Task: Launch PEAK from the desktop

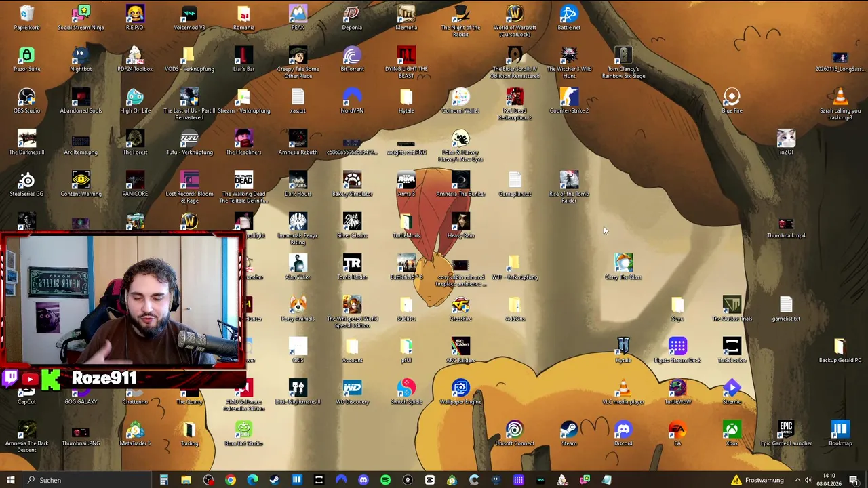Action: pyautogui.click(x=298, y=18)
